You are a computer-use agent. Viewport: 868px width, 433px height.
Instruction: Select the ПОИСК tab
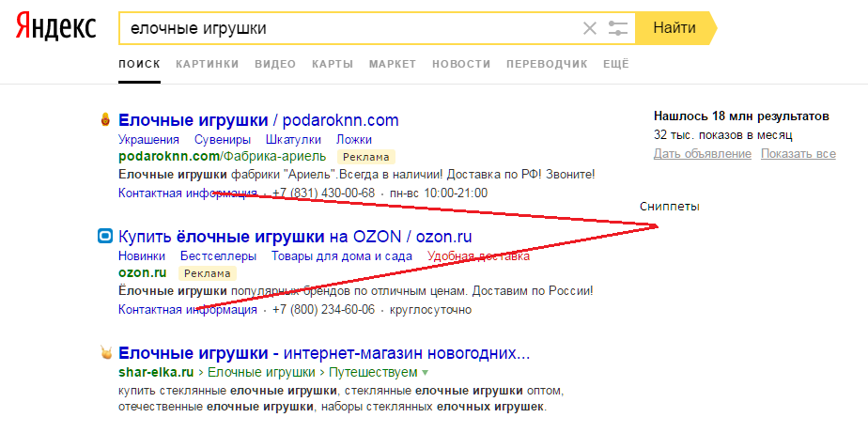click(x=139, y=64)
